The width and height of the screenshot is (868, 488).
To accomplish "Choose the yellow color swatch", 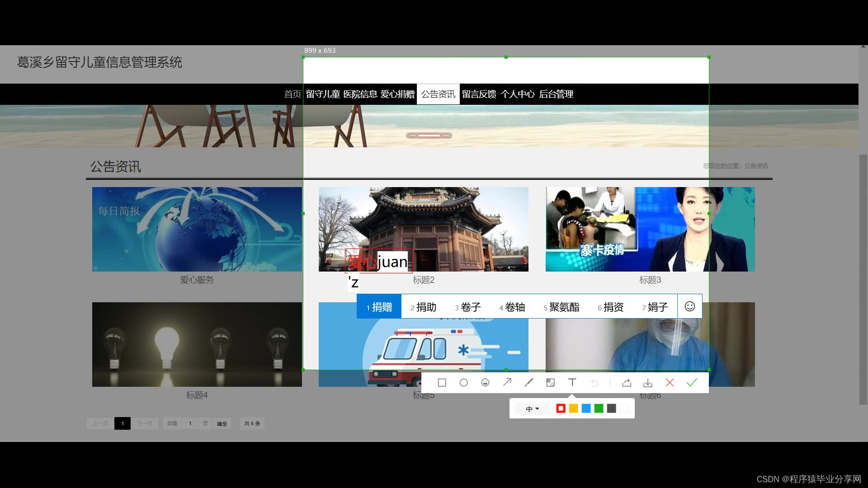I will pos(573,408).
